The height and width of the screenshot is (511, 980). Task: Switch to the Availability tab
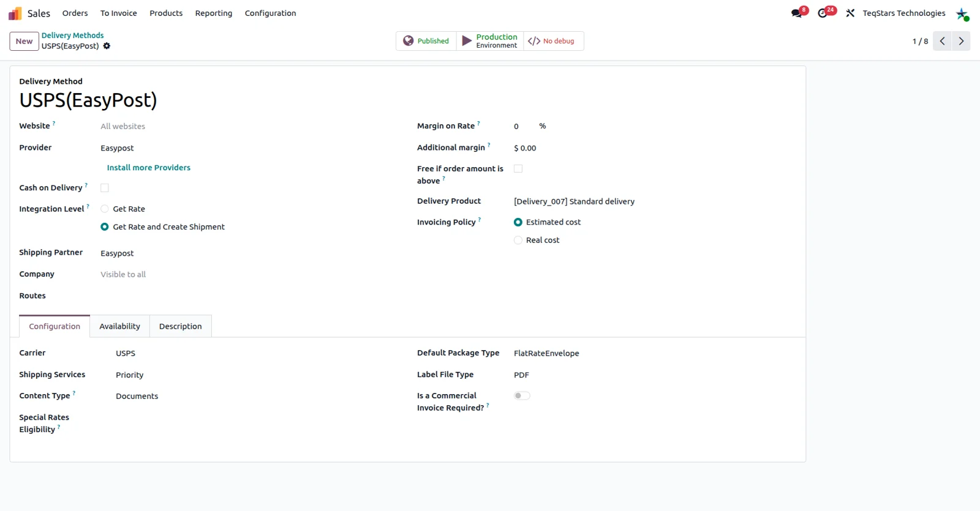click(x=120, y=326)
